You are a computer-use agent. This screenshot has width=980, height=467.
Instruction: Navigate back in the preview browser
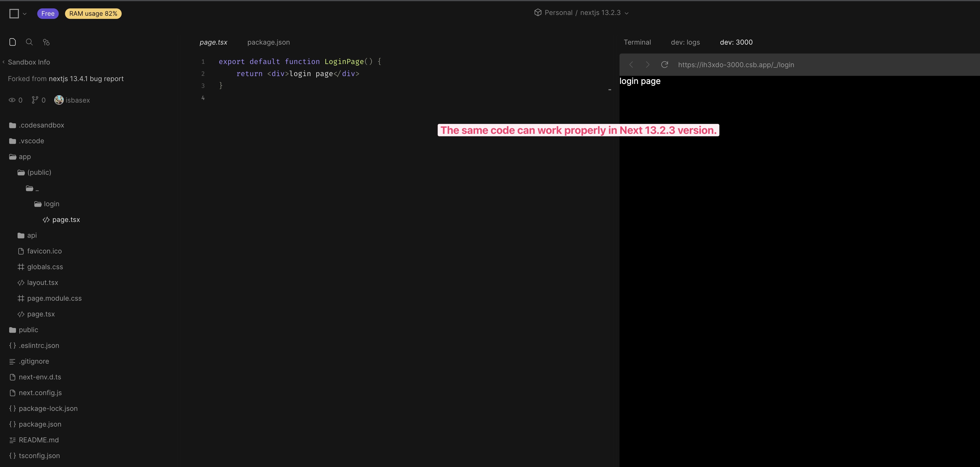pyautogui.click(x=631, y=65)
